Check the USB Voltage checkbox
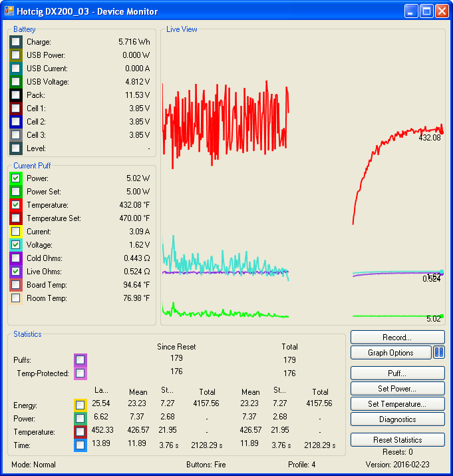453x476 pixels. [x=16, y=82]
